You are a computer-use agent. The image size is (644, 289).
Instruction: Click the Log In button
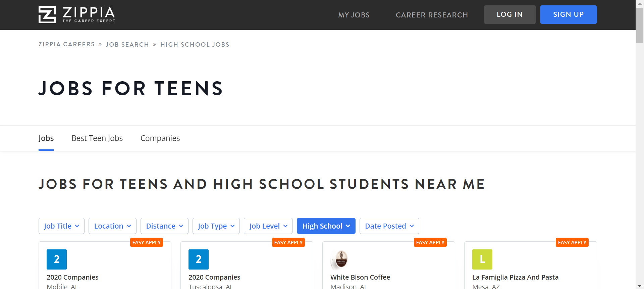click(509, 14)
